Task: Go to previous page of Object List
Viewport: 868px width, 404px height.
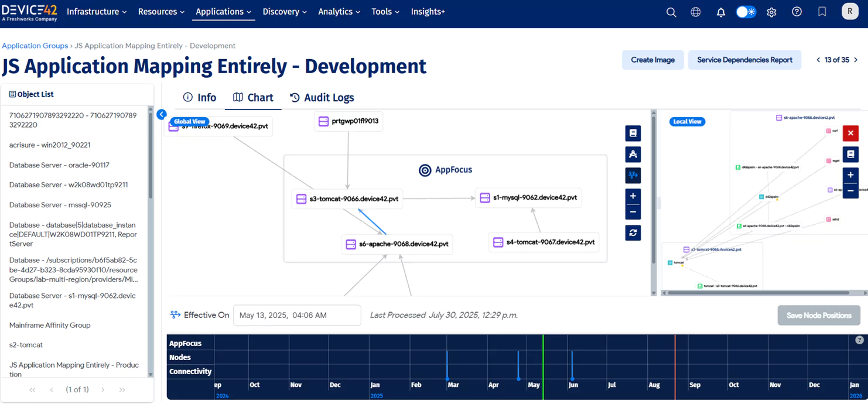Action: tap(52, 390)
